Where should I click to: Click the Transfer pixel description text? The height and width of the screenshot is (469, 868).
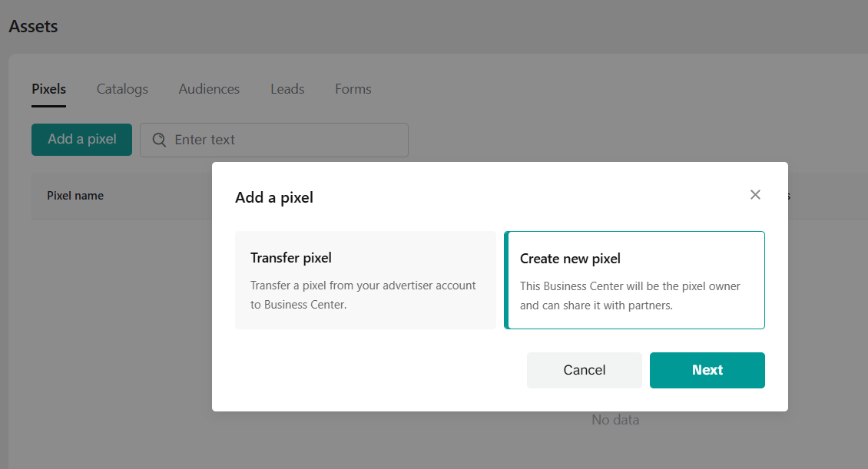[363, 295]
